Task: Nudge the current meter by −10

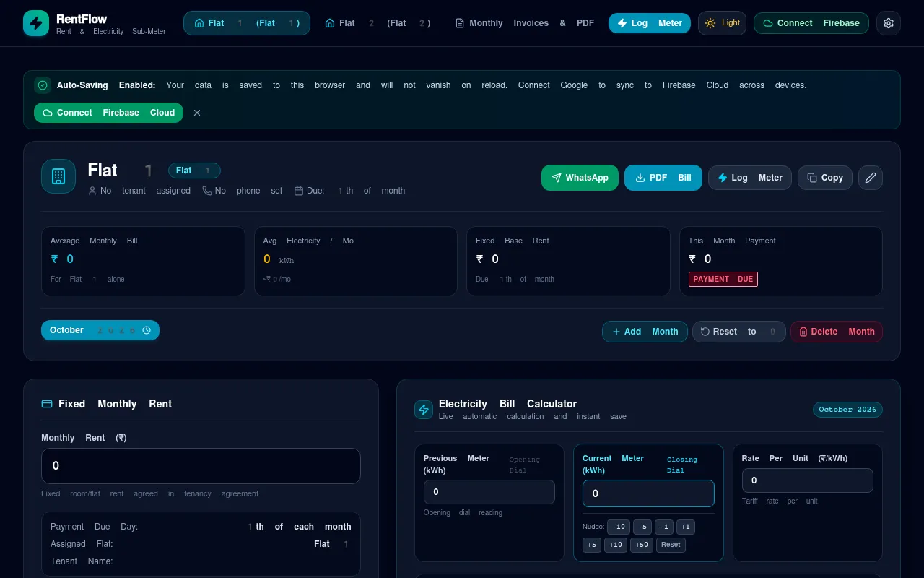Action: click(618, 527)
